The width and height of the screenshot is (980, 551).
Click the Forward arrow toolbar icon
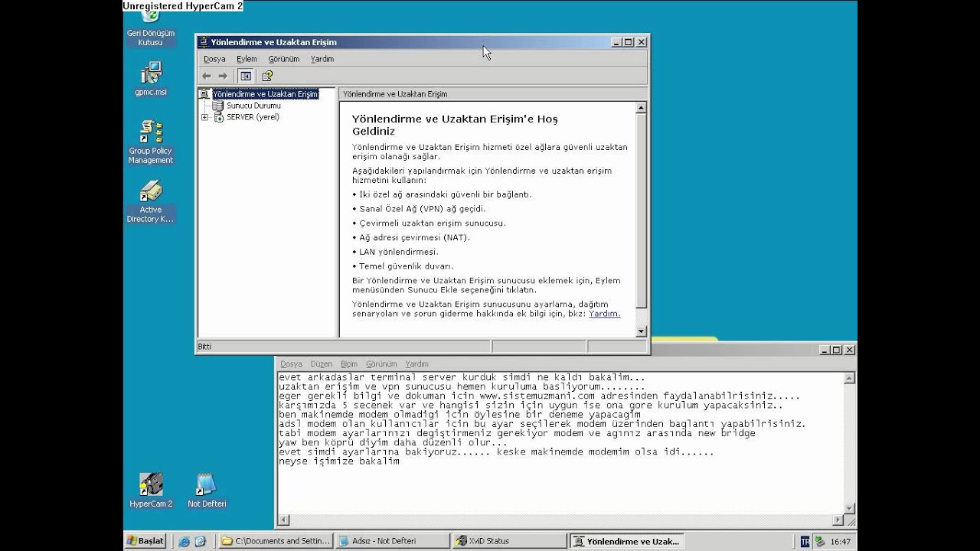(x=223, y=76)
